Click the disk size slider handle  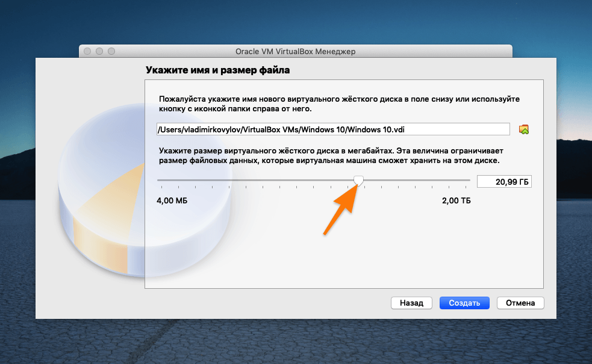point(359,180)
